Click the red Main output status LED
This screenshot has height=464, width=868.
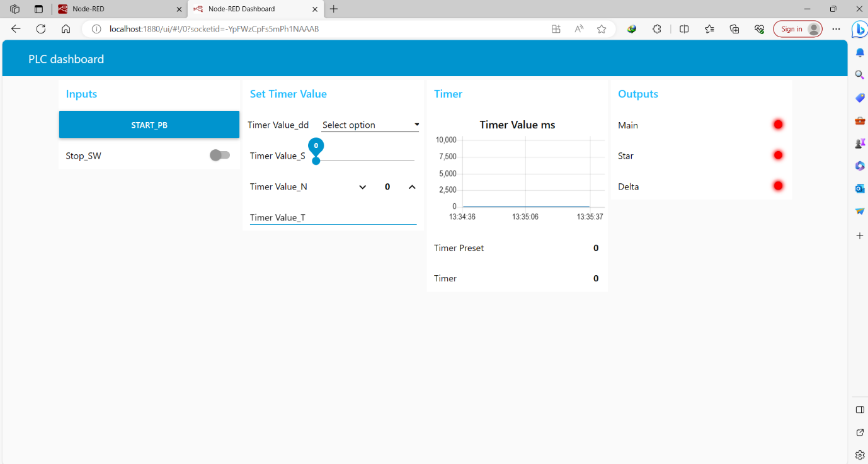[x=778, y=124]
